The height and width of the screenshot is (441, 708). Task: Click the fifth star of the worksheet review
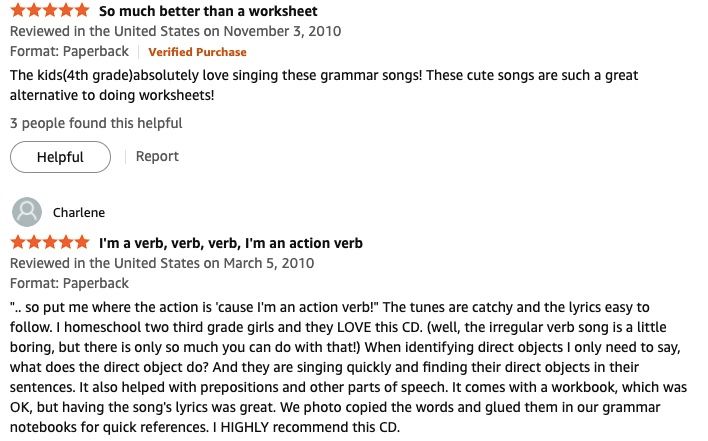coord(81,12)
